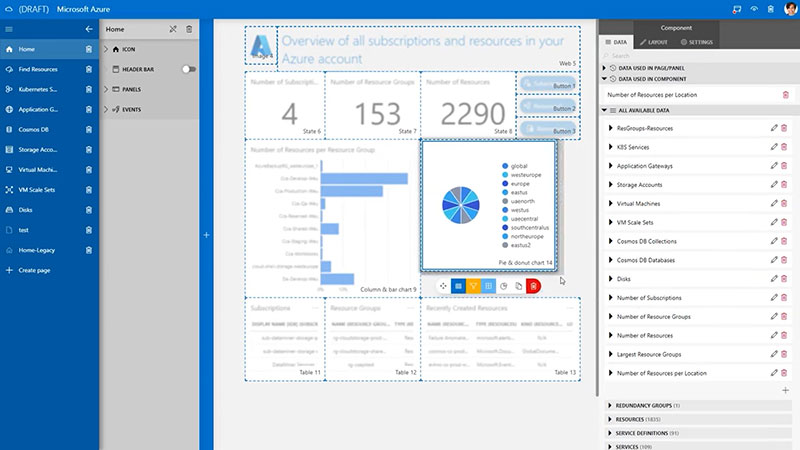Expand ResGroups-Resources data item
Image resolution: width=800 pixels, height=450 pixels.
point(611,128)
